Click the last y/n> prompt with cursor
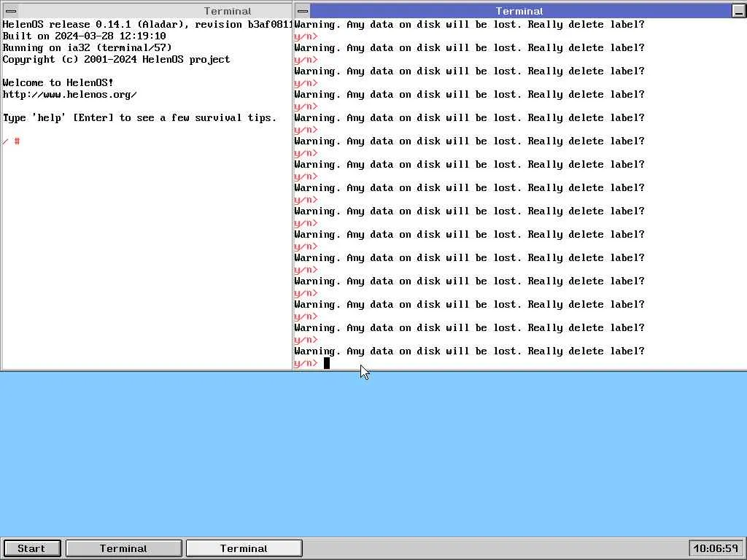This screenshot has height=560, width=747. pos(306,363)
